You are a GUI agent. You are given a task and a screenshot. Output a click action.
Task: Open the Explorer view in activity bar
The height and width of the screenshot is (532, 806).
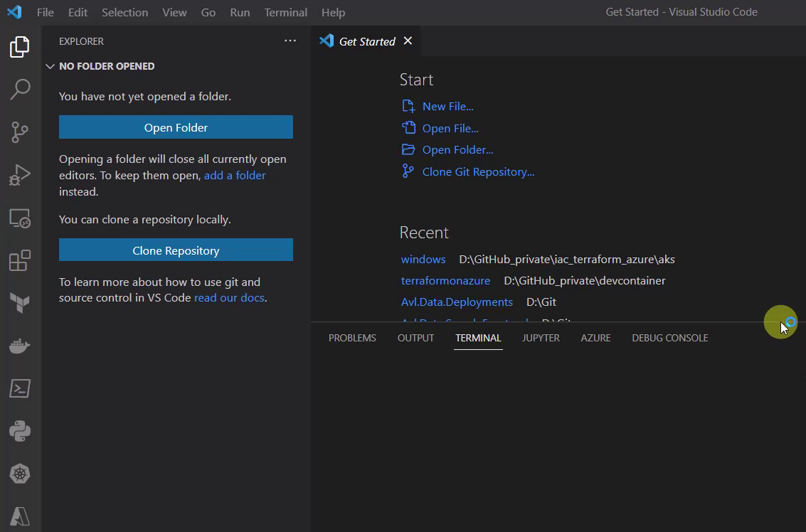[19, 47]
